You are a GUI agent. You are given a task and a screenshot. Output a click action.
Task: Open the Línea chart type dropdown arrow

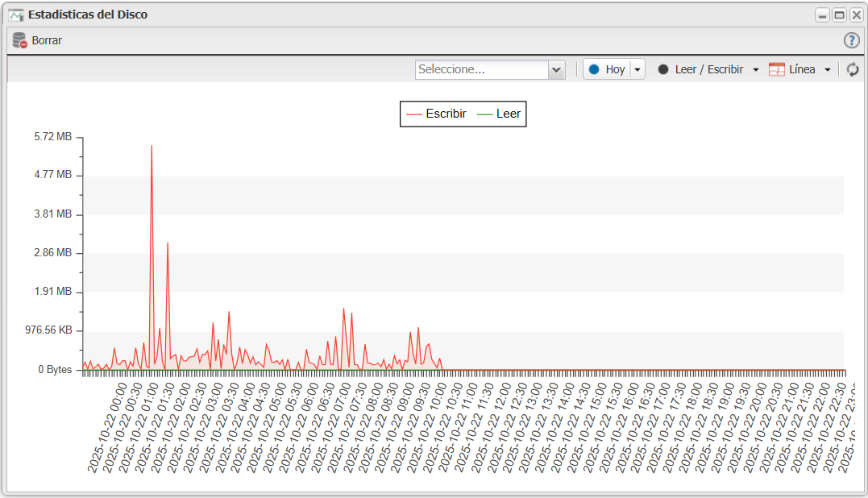pos(828,70)
